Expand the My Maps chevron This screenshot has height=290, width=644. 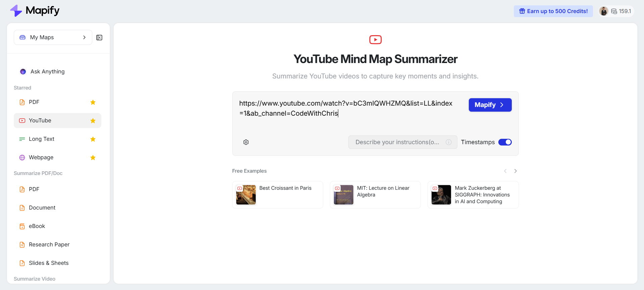click(x=84, y=37)
